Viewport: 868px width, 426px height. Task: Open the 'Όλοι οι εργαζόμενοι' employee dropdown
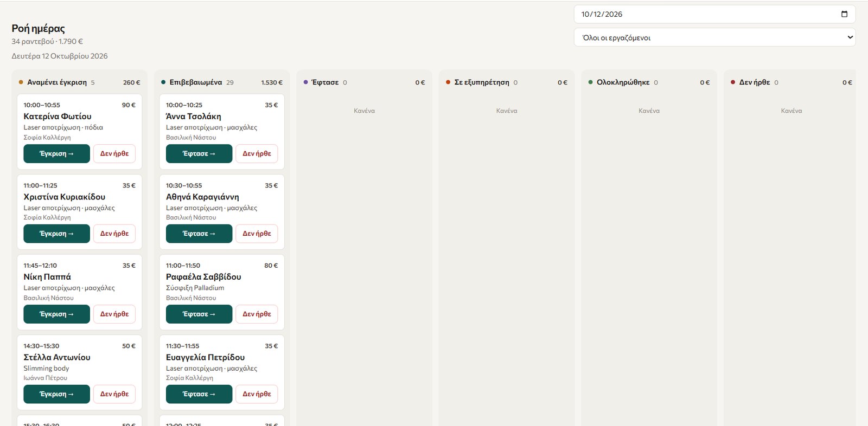tap(714, 37)
